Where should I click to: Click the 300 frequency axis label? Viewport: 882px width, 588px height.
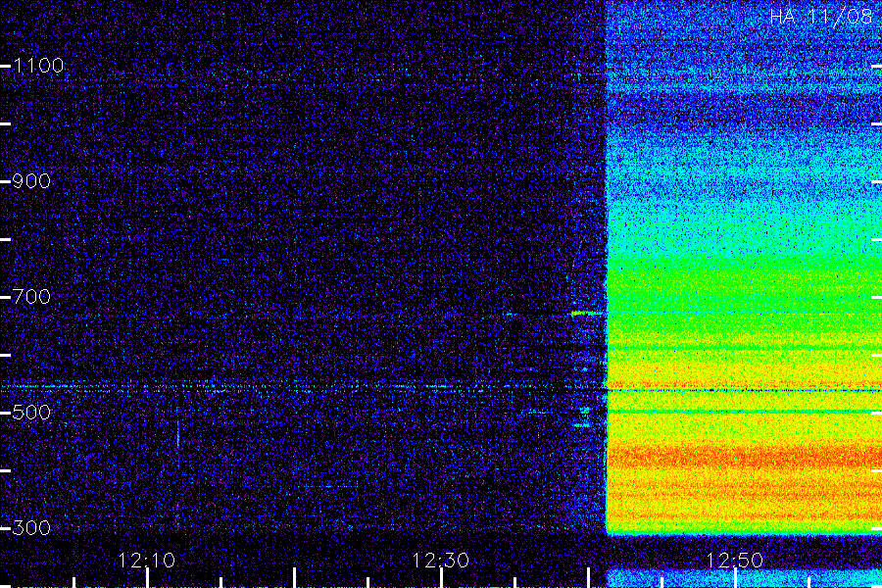coord(31,528)
